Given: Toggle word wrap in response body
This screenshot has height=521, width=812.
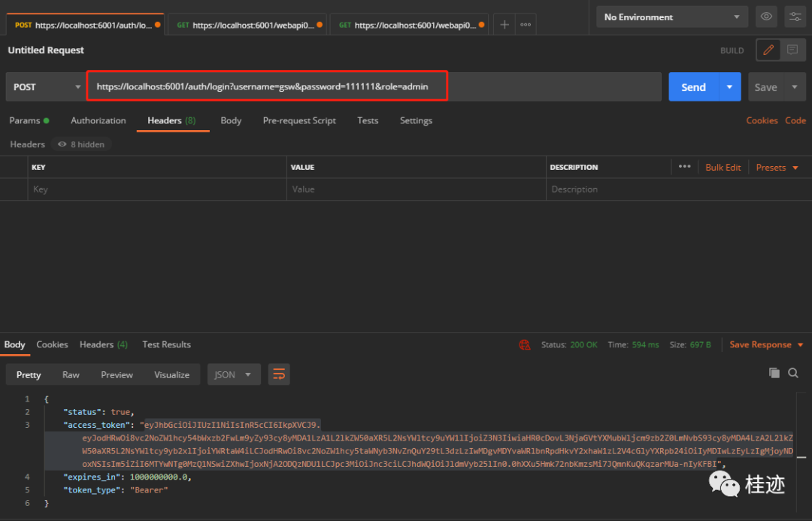Looking at the screenshot, I should [279, 374].
